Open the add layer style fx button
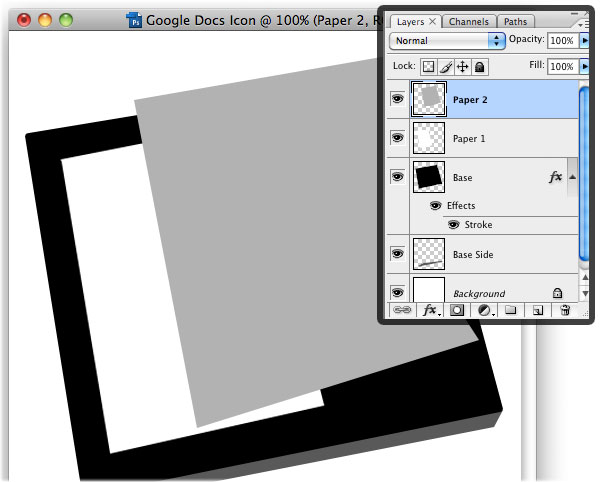The width and height of the screenshot is (600, 482). tap(430, 310)
